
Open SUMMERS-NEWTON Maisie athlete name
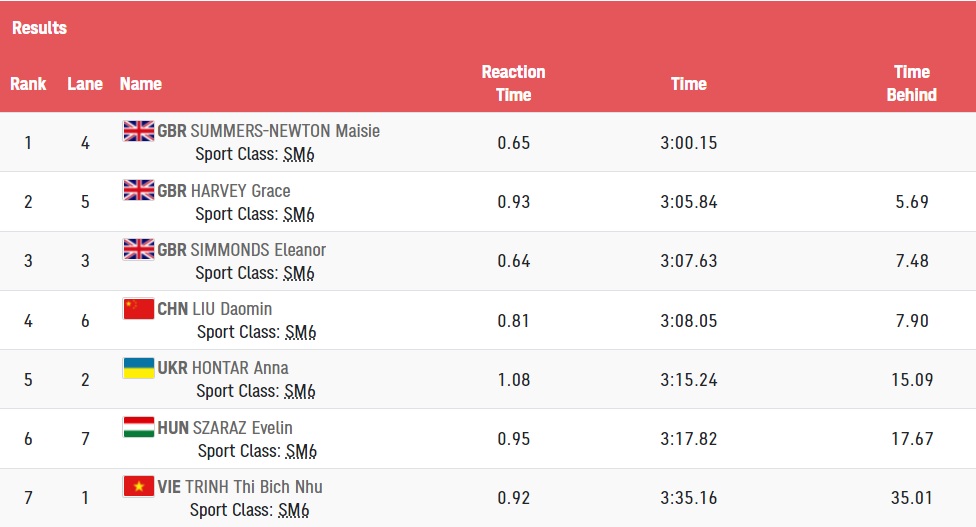[x=284, y=131]
